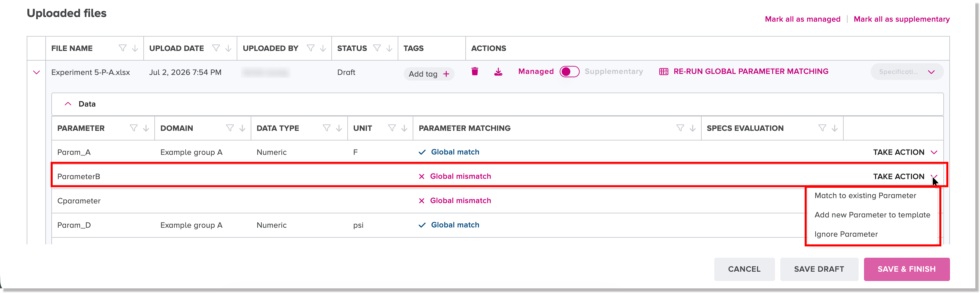Toggle Managed/Supplementary switch
The image size is (980, 293).
click(x=569, y=72)
